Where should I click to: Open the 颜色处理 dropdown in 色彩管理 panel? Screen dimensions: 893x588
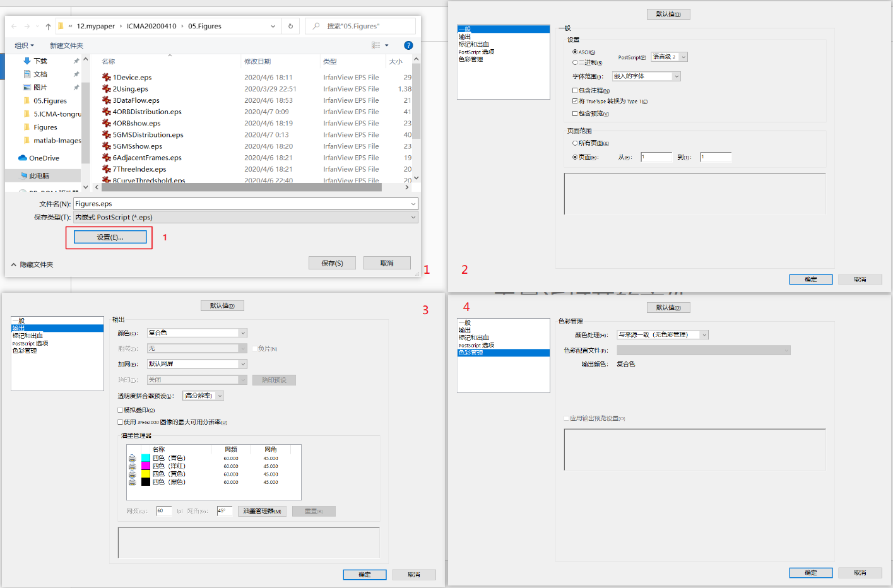(x=663, y=335)
